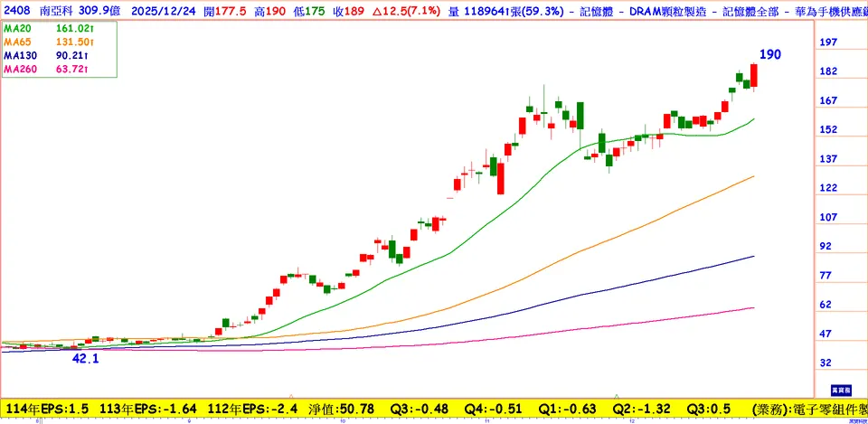This screenshot has height=424, width=868.
Task: Click the month 12 marker on timeline
Action: 632,420
